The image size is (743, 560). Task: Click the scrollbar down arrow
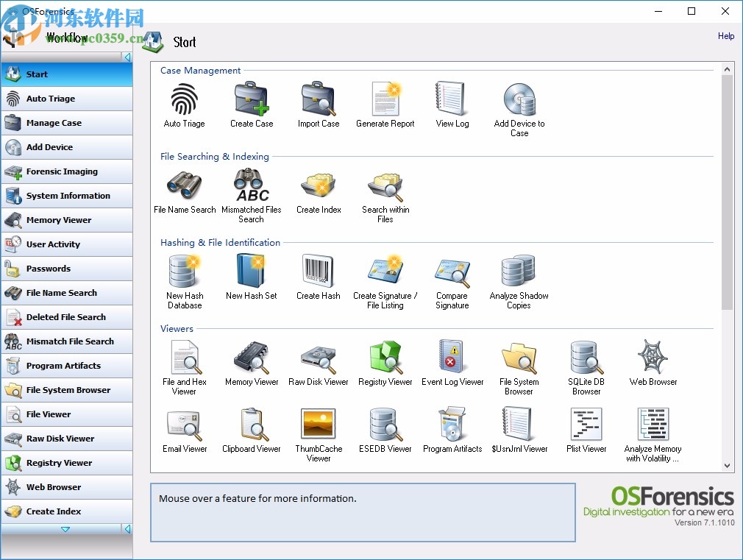pyautogui.click(x=728, y=465)
